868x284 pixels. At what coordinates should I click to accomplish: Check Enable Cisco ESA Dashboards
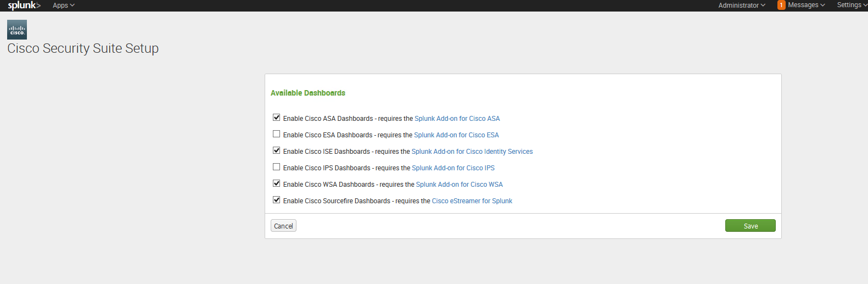[277, 134]
